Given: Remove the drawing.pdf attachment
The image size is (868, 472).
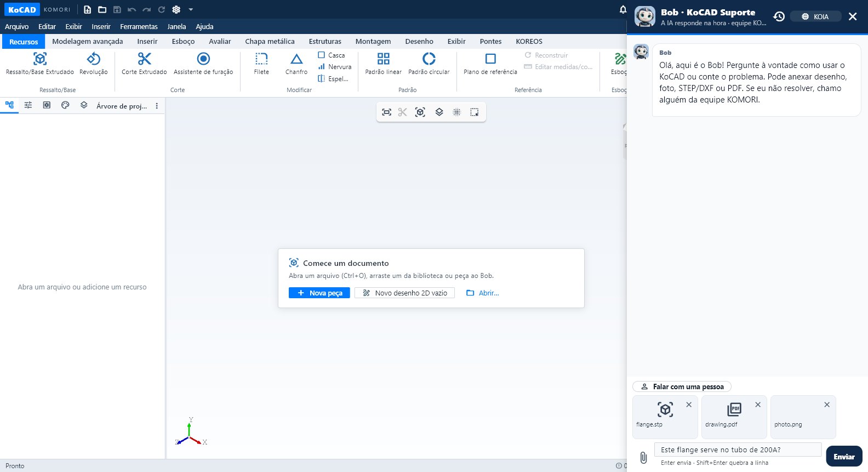Looking at the screenshot, I should (758, 405).
